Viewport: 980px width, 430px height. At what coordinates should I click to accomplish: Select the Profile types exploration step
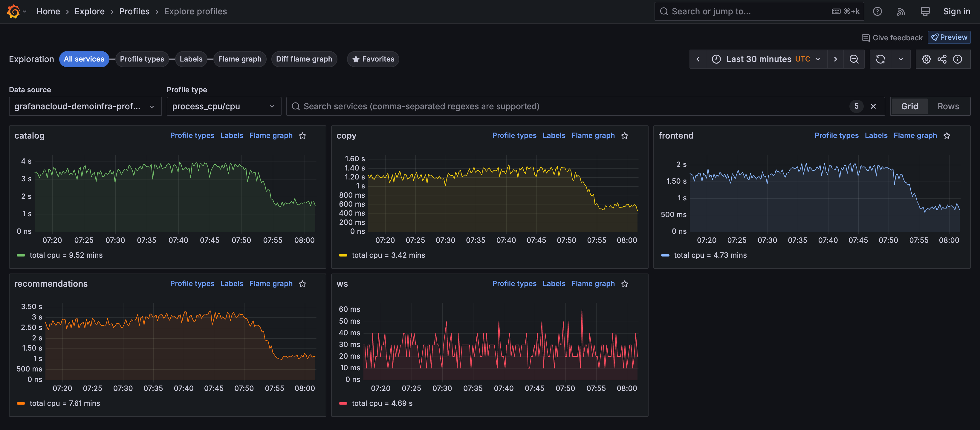click(x=142, y=59)
